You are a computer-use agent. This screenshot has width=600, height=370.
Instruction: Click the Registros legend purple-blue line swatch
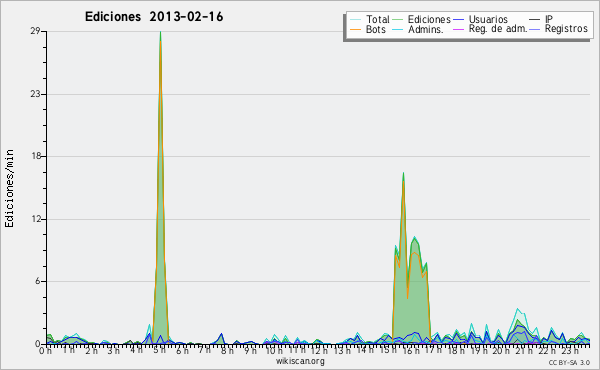[535, 29]
